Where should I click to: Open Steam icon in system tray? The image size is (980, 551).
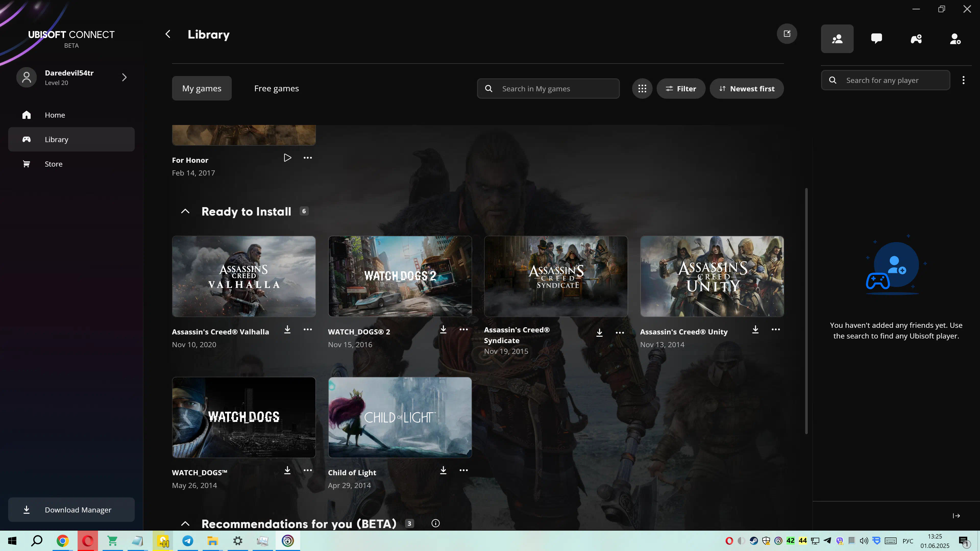(x=754, y=541)
